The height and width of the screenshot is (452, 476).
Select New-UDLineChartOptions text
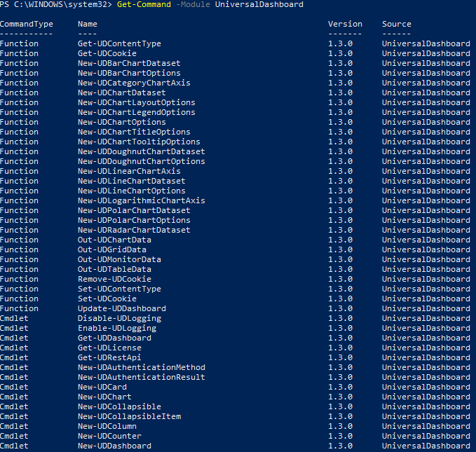[132, 191]
